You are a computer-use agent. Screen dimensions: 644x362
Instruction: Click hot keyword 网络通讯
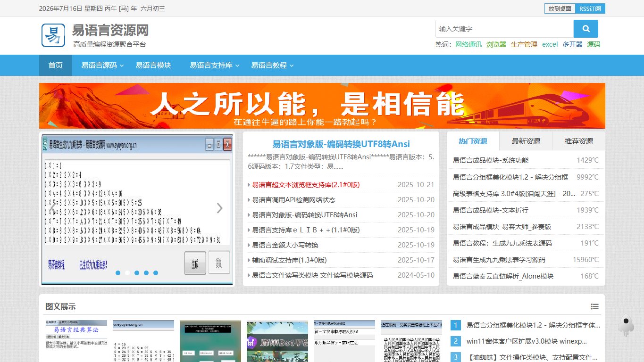[x=468, y=44]
